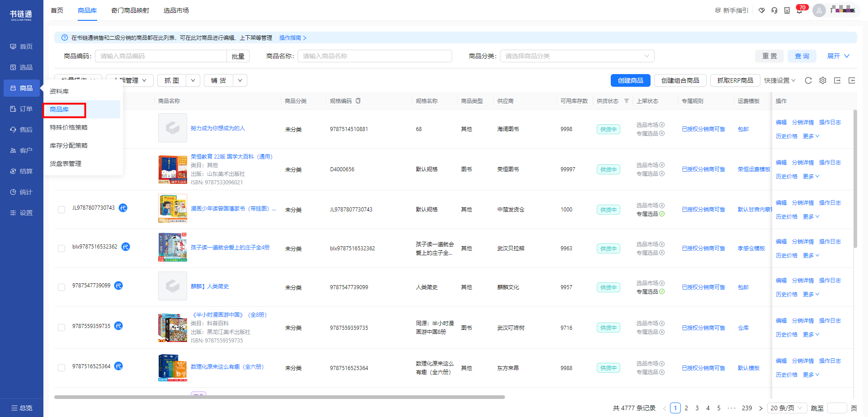Click 查询 search button
868x417 pixels.
802,56
